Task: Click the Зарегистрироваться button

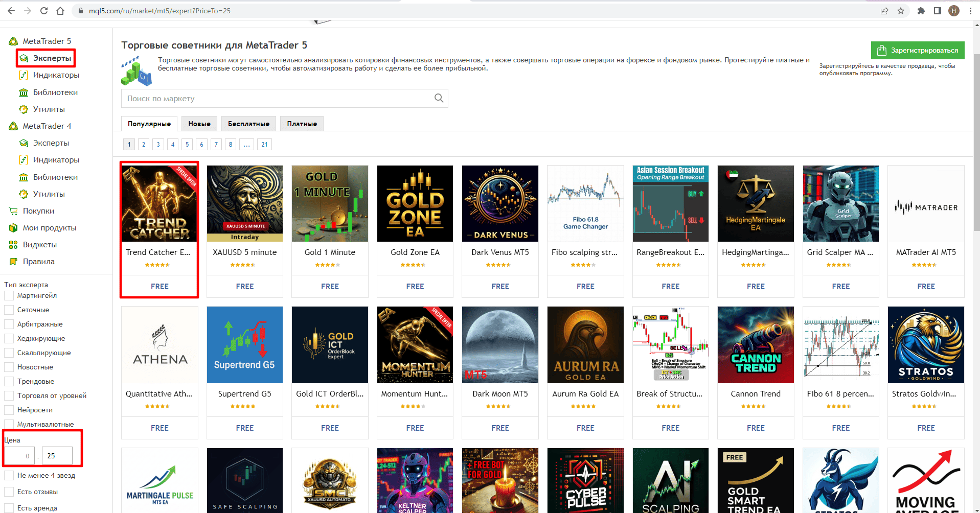Action: coord(918,50)
